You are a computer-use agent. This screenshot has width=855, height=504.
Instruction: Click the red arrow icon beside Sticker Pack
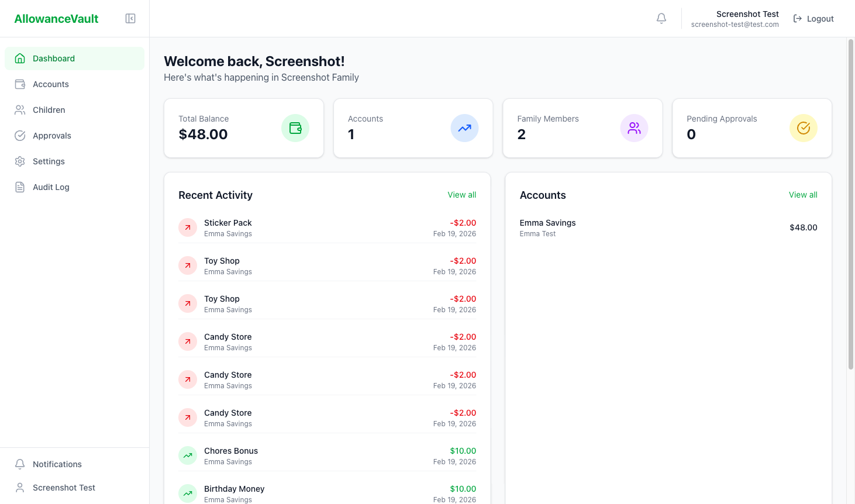187,227
